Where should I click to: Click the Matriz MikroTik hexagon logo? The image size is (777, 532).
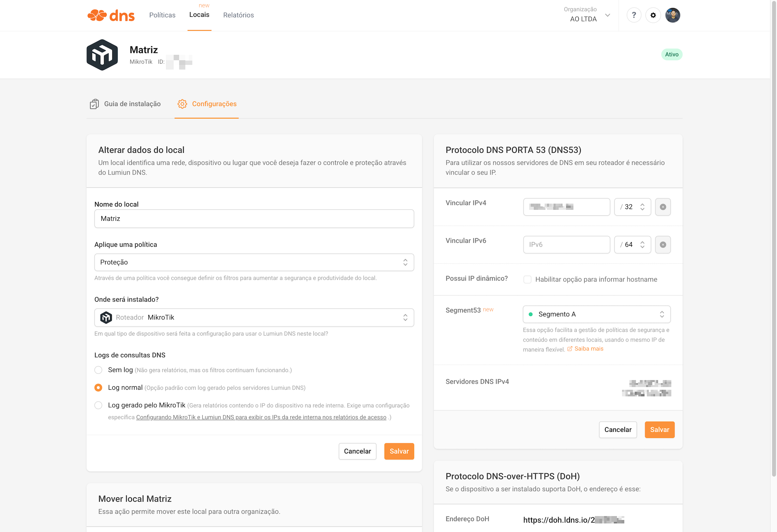tap(102, 55)
